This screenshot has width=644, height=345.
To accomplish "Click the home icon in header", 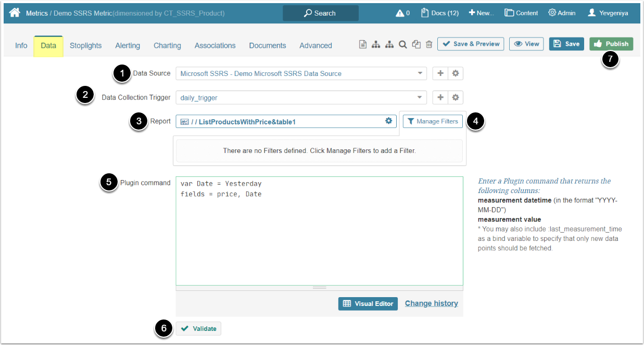I will click(x=15, y=12).
